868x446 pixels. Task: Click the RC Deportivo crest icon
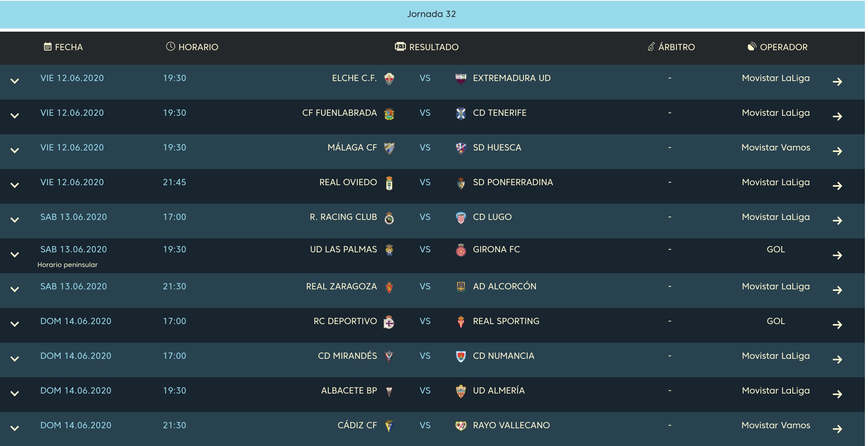(389, 322)
